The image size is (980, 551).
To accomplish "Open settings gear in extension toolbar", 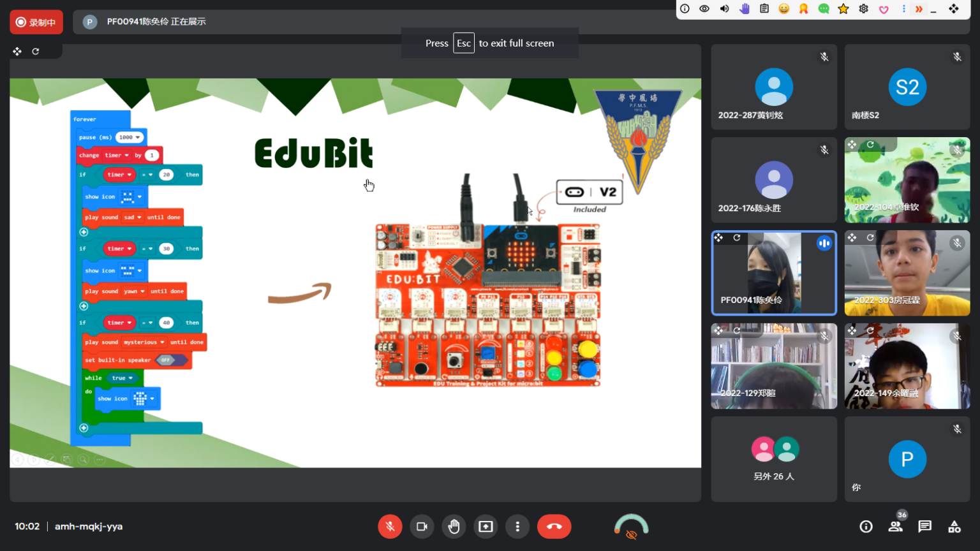I will click(x=864, y=9).
